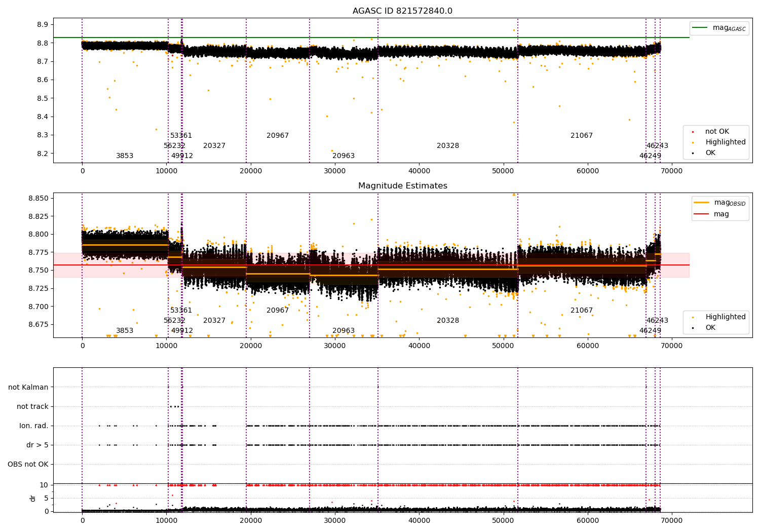Click OBSID label 46243 in the top plot

tap(657, 146)
